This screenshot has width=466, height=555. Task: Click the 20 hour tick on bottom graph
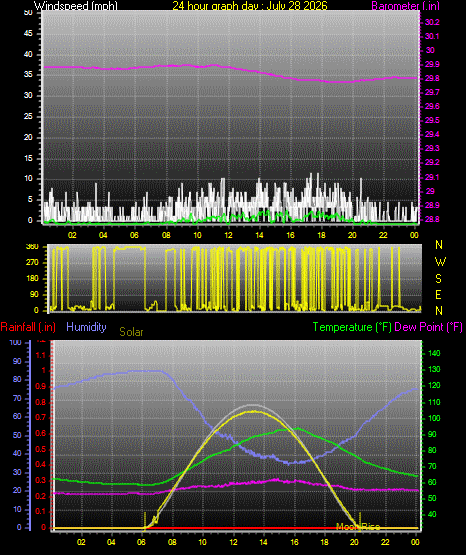point(355,542)
